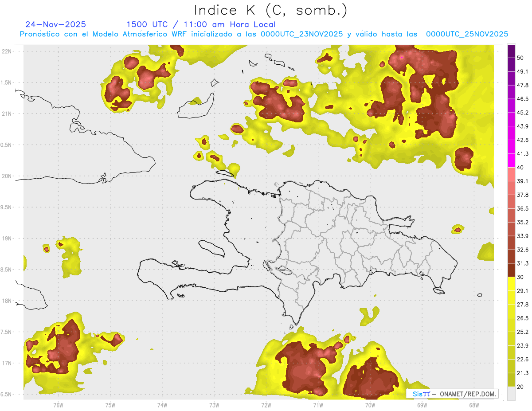Click colorbar value "39.1"
The image size is (532, 411).
tap(522, 181)
